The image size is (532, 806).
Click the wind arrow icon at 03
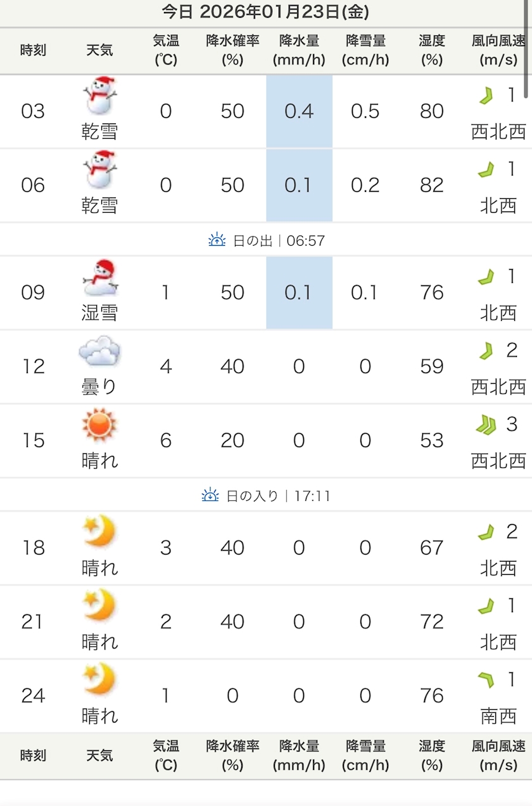(486, 96)
